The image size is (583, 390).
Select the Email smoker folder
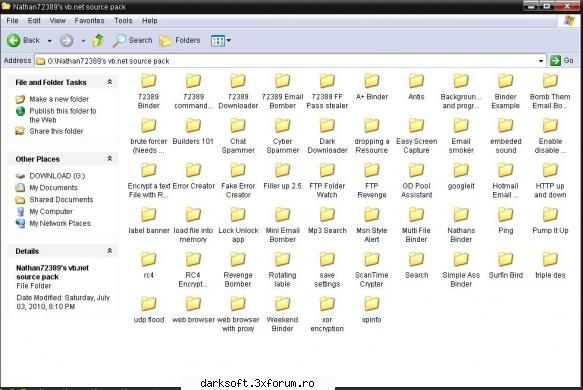click(461, 136)
